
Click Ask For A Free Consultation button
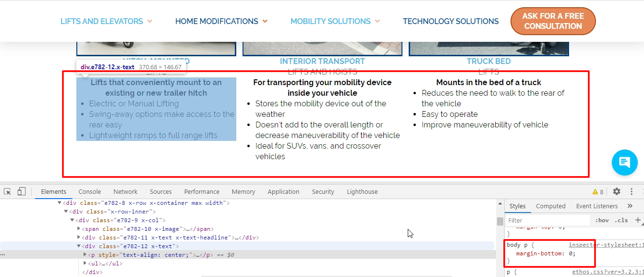point(553,21)
